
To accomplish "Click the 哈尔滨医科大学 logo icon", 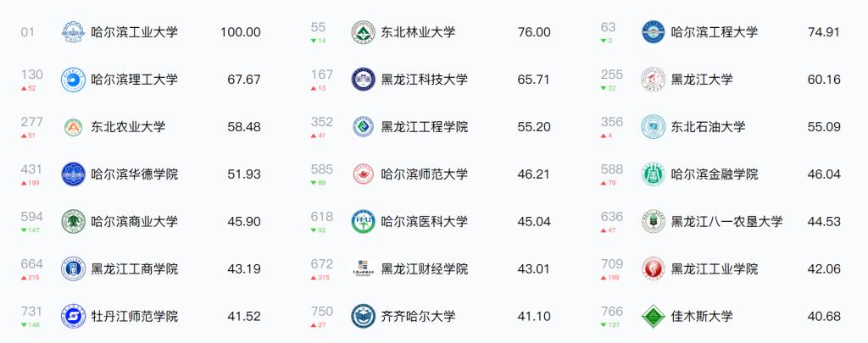I will tap(364, 222).
